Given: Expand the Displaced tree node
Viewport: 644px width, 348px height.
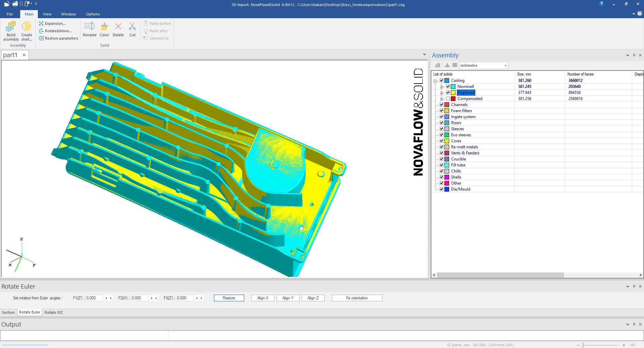Looking at the screenshot, I should 442,93.
